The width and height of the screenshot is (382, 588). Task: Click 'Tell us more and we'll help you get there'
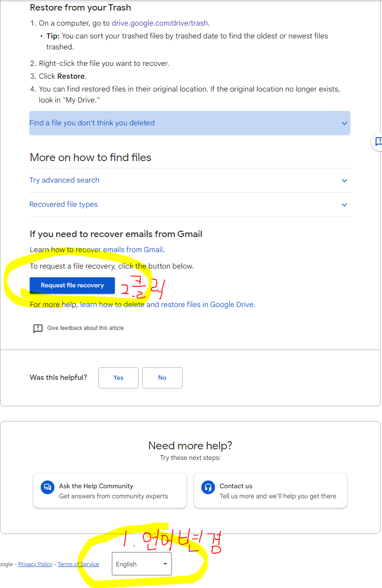[x=278, y=496]
